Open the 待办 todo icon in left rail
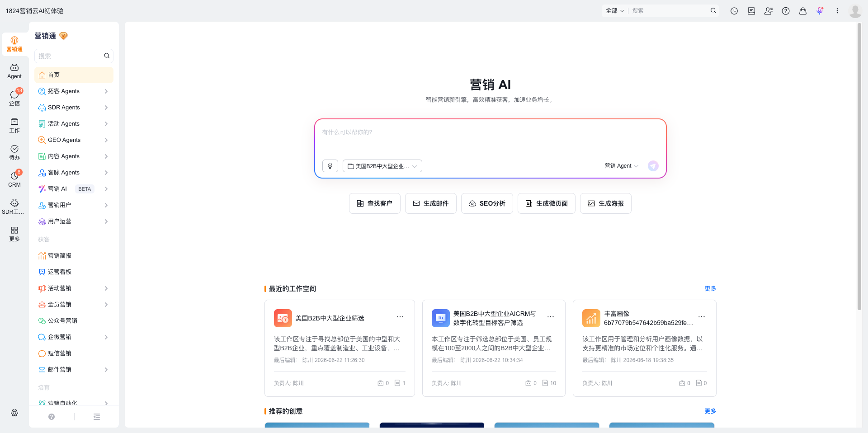The width and height of the screenshot is (868, 433). coord(14,153)
